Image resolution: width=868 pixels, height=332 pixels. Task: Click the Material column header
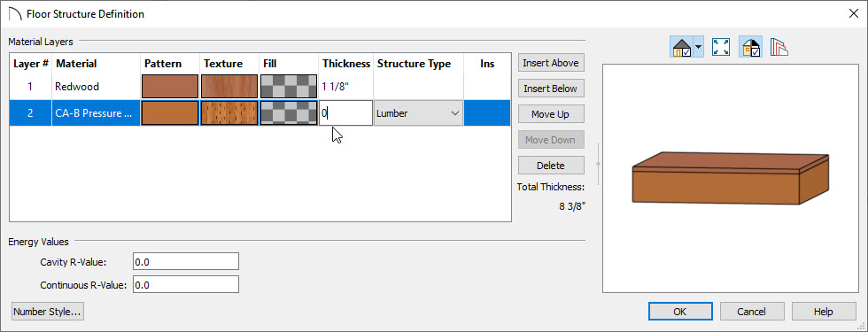coord(96,64)
